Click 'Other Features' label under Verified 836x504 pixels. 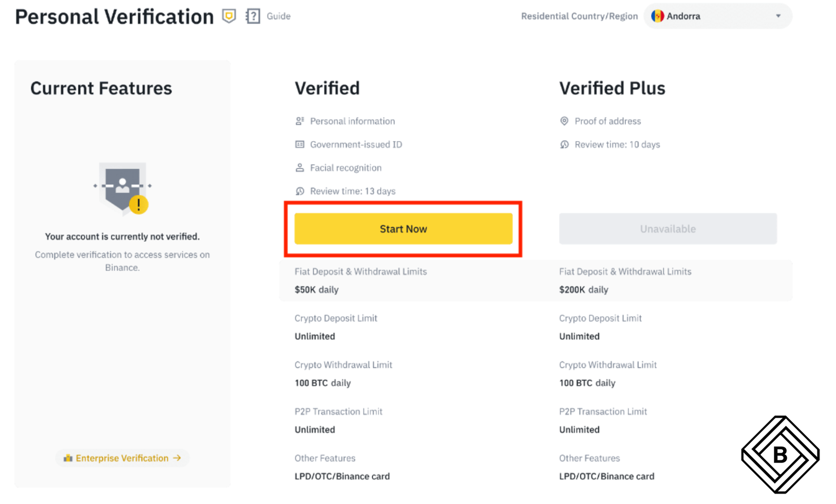click(x=325, y=458)
